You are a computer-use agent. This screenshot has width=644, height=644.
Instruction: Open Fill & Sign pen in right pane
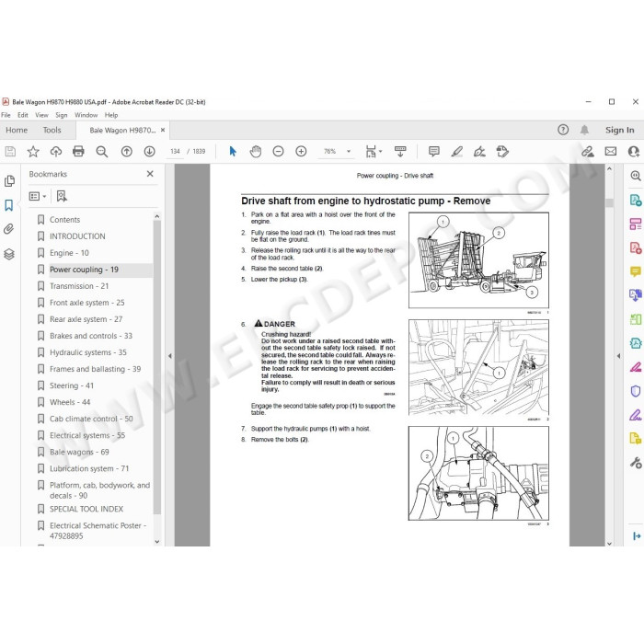[636, 415]
